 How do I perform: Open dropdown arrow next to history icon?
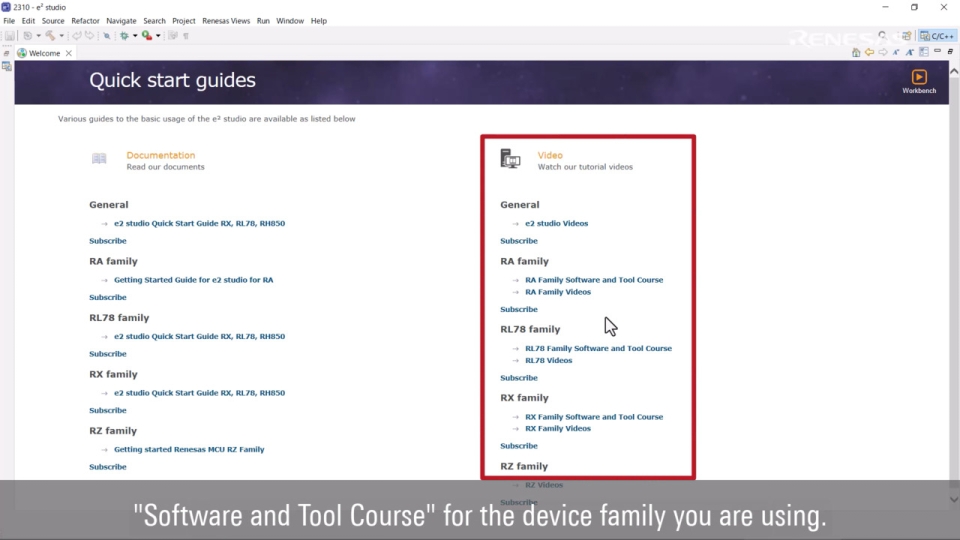39,36
